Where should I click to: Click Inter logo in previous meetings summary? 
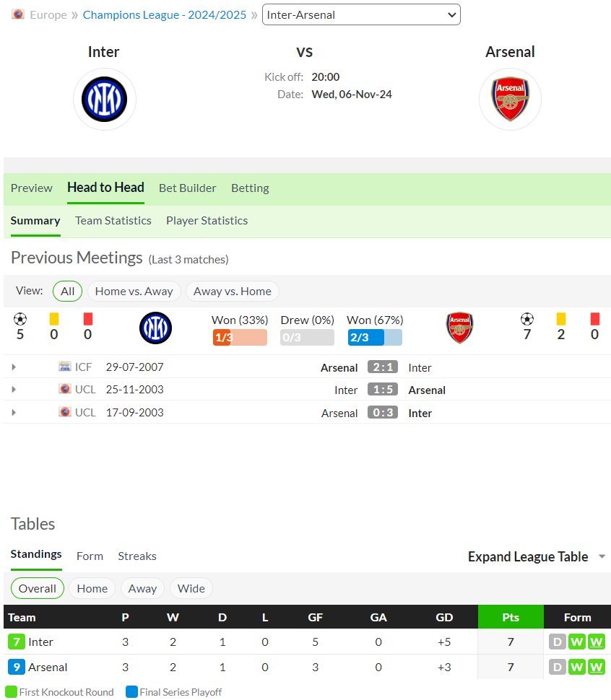pyautogui.click(x=155, y=328)
